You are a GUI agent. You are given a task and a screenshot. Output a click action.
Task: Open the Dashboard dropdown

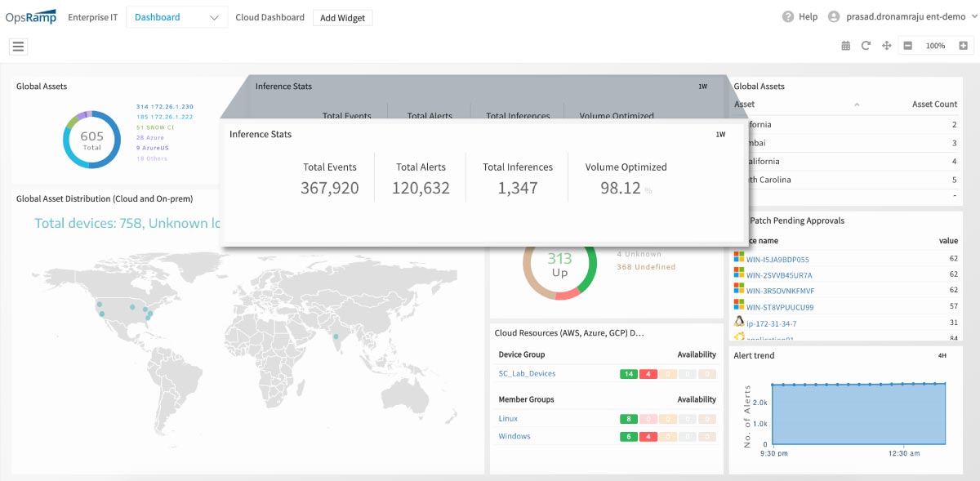point(177,17)
